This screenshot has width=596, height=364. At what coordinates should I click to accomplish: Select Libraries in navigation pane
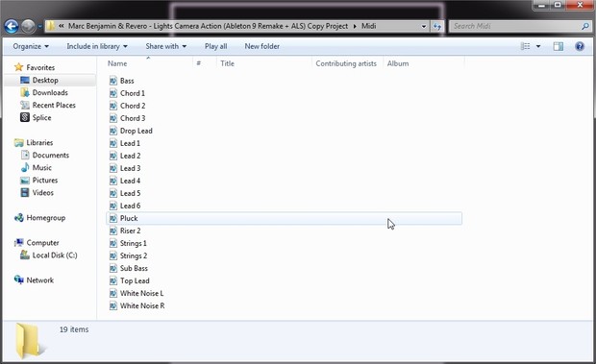tap(39, 143)
